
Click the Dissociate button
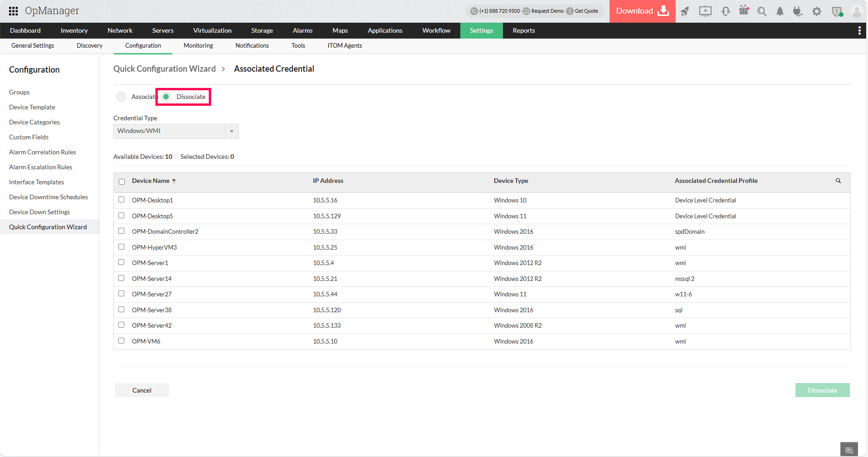pyautogui.click(x=822, y=390)
